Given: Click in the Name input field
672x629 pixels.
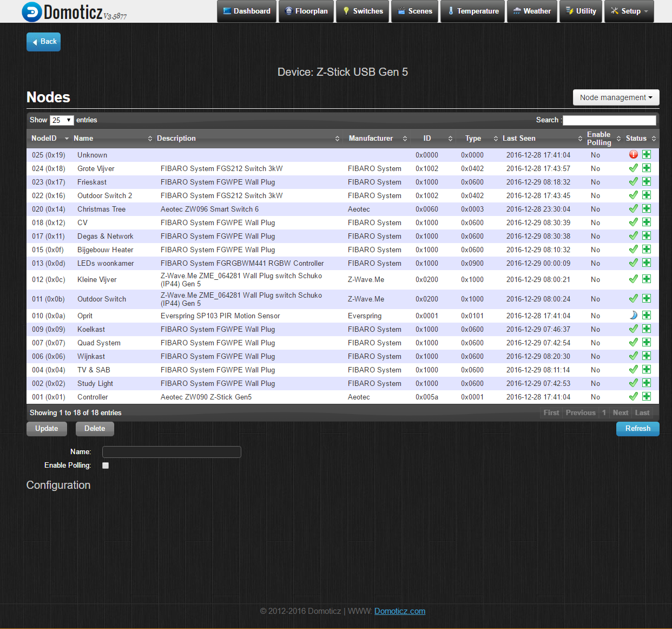Looking at the screenshot, I should pyautogui.click(x=172, y=452).
